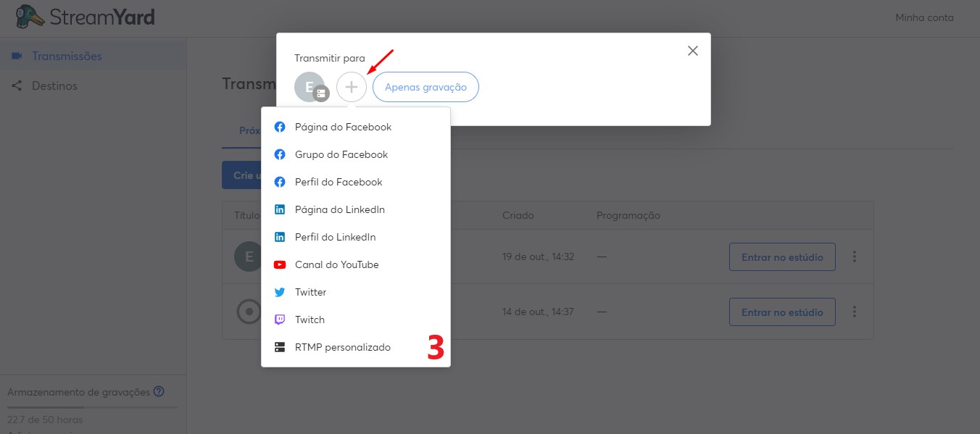Close the Transmitir para dialog

pyautogui.click(x=693, y=51)
